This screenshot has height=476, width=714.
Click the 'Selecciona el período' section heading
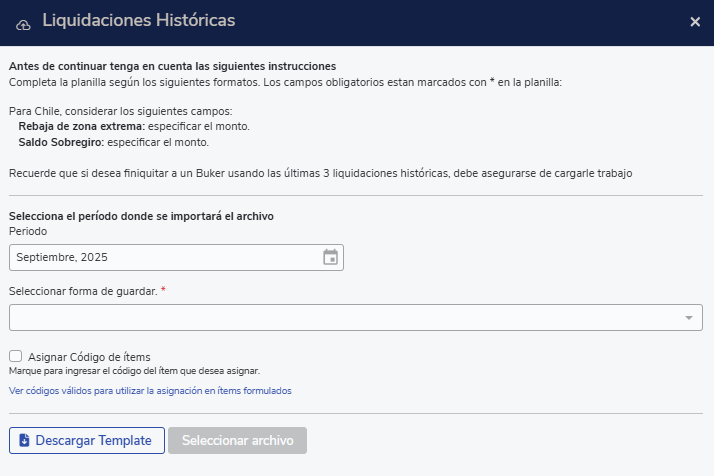tap(141, 216)
